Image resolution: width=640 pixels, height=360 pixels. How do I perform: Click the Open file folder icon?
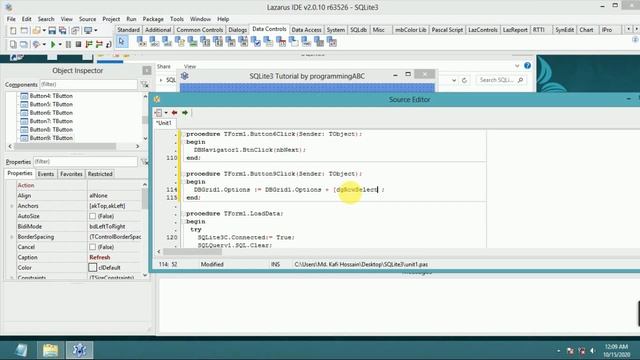tap(36, 31)
